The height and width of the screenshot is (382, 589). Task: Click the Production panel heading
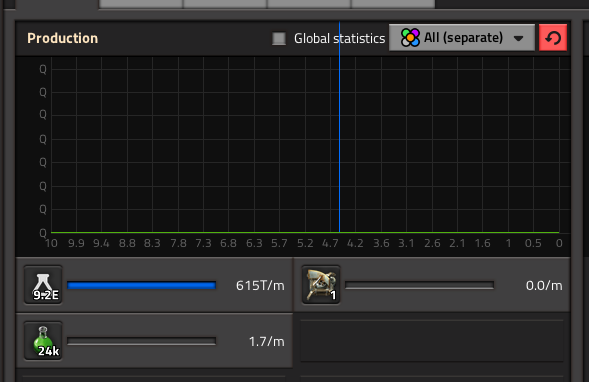(62, 38)
